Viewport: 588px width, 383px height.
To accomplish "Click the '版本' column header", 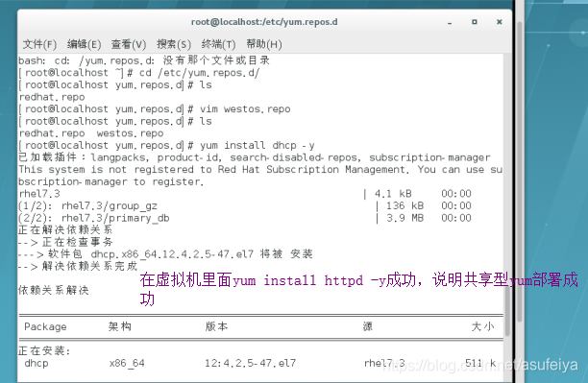I will click(x=216, y=326).
